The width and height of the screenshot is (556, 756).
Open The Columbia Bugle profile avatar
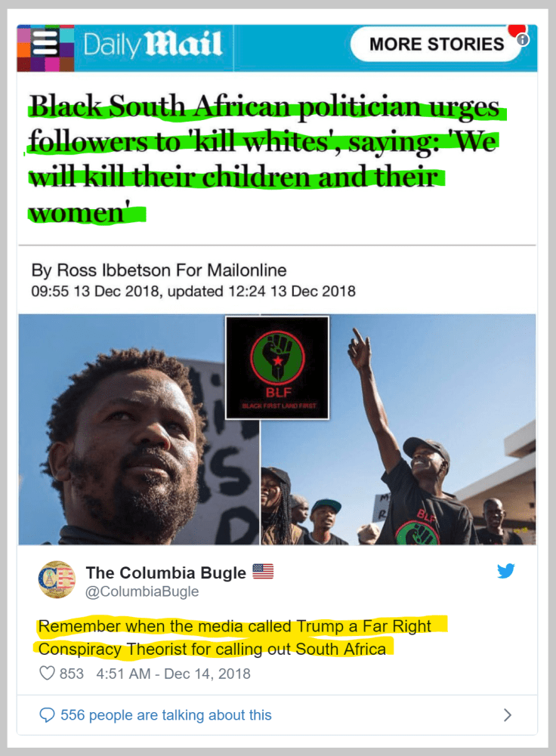[x=57, y=579]
